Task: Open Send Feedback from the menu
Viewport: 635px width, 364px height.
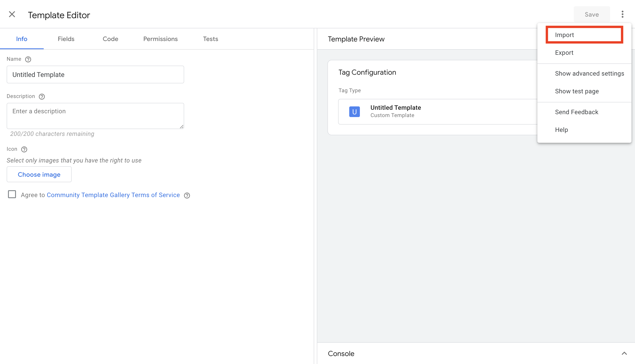Action: pos(577,112)
